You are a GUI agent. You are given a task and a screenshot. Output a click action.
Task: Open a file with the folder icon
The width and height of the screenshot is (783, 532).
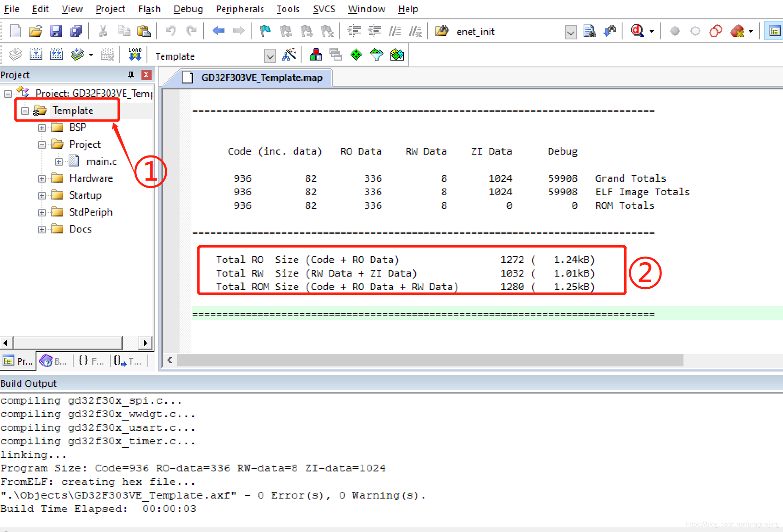point(36,31)
